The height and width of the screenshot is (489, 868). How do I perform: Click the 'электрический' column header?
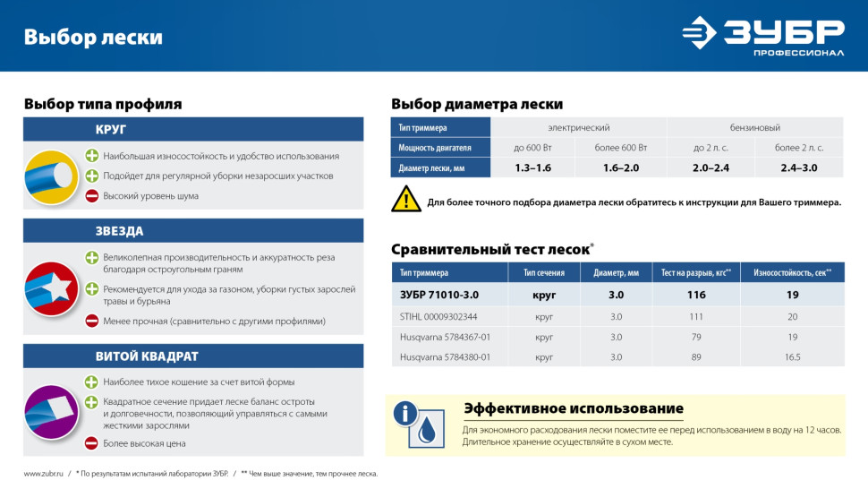point(578,127)
